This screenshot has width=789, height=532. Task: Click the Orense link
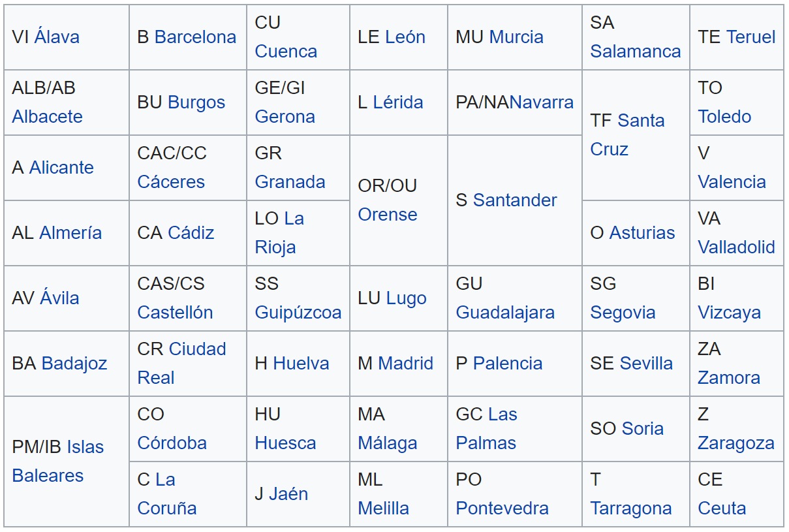click(388, 215)
